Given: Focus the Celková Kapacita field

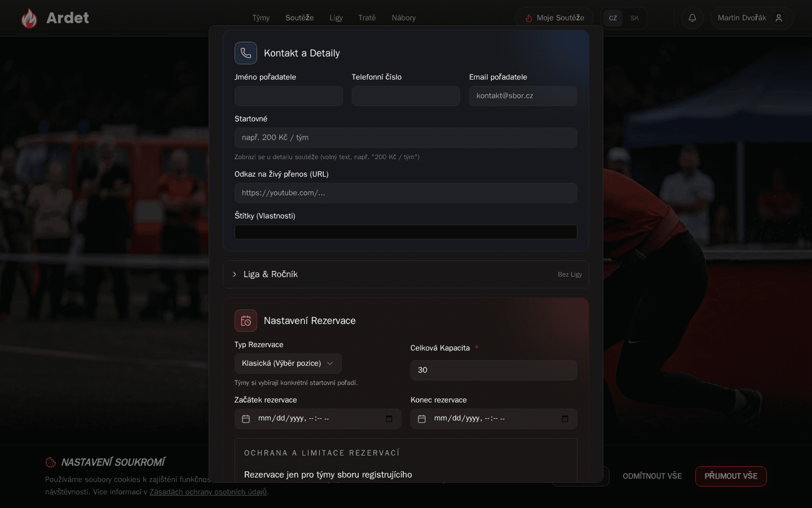Looking at the screenshot, I should click(494, 370).
